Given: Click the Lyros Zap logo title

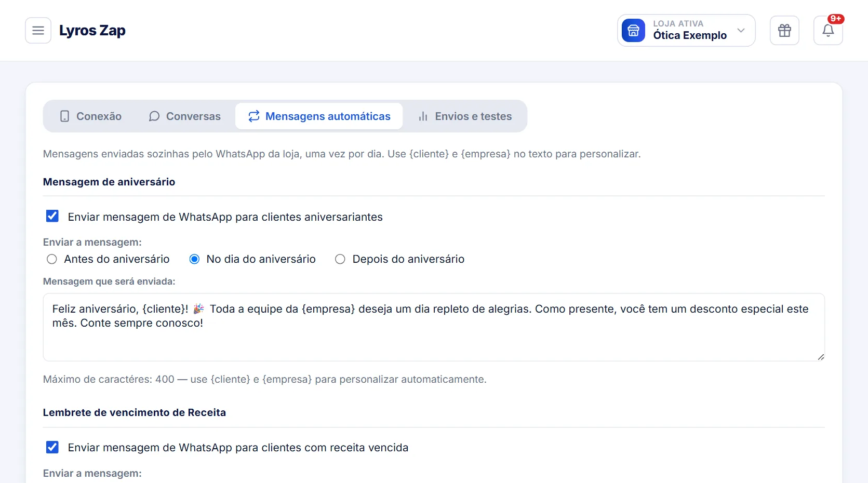Looking at the screenshot, I should 92,31.
